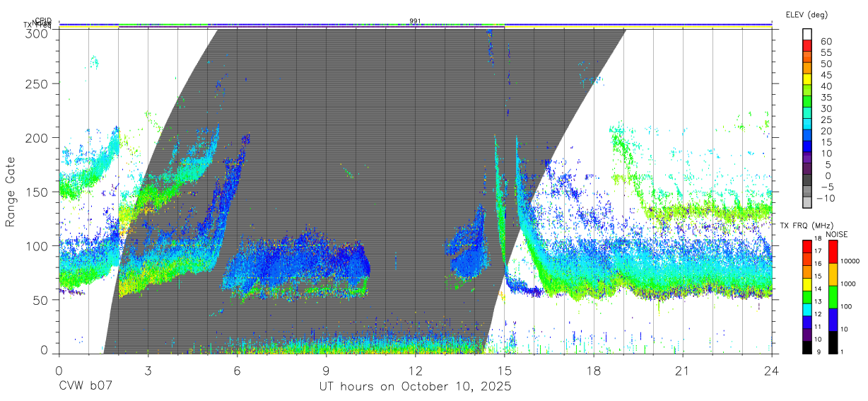Click the y-axis tick label '100'
This screenshot has height=401, width=868.
click(37, 245)
